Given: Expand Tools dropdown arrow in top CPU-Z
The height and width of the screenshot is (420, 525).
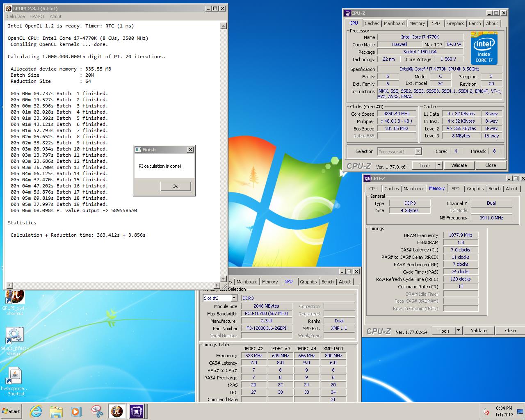Looking at the screenshot, I should pos(439,165).
